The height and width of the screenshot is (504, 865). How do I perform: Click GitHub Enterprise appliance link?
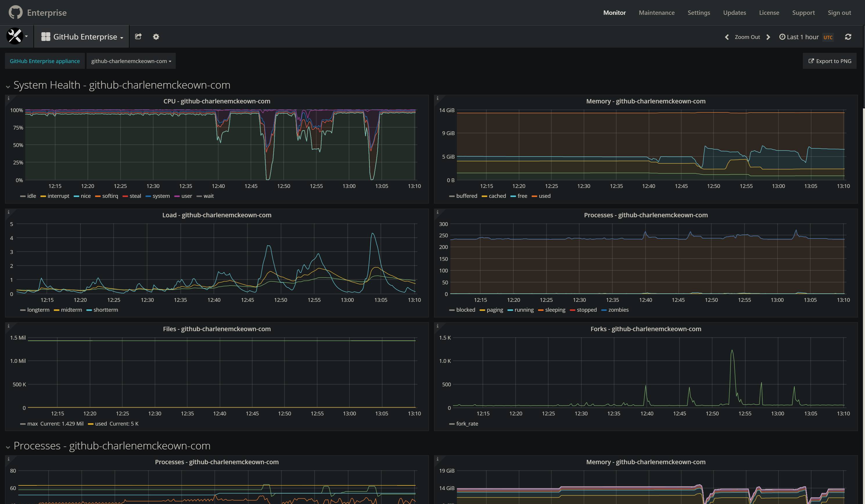click(45, 61)
